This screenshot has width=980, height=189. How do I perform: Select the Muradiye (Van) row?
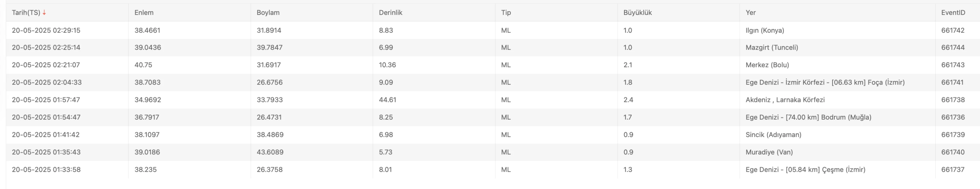[493, 152]
